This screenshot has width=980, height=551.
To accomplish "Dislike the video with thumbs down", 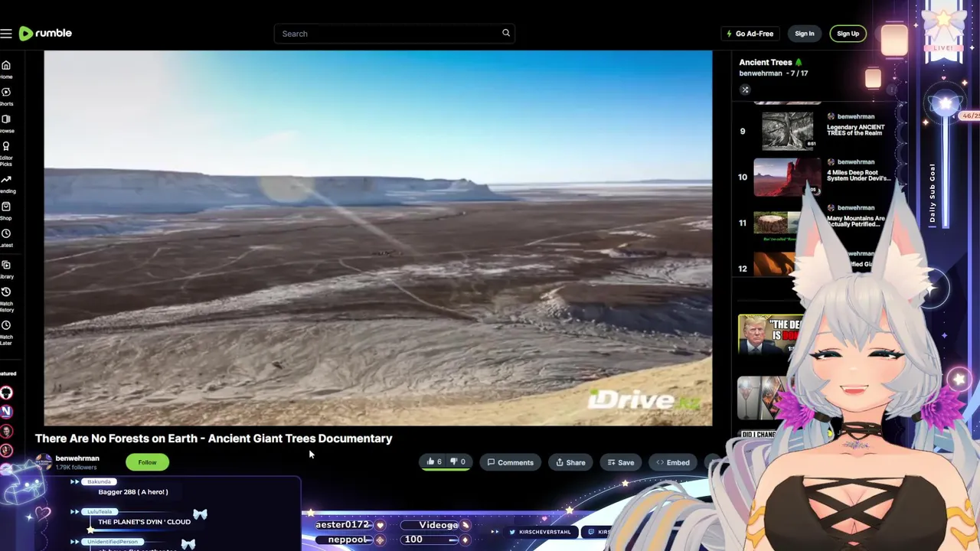I will 458,461.
